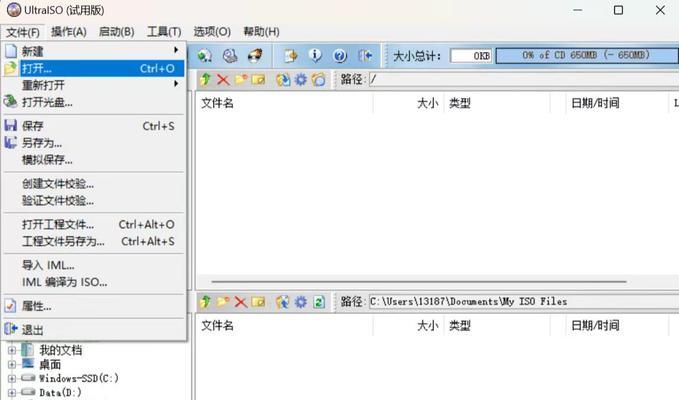
Task: Click the 0% of CD 650MB capacity bar
Action: tap(587, 55)
